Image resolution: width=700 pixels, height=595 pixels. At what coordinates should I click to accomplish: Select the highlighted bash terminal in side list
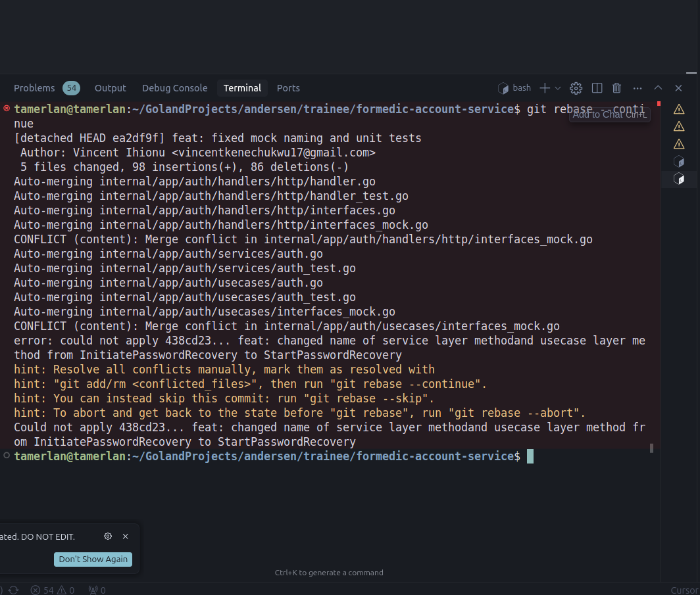click(x=679, y=179)
